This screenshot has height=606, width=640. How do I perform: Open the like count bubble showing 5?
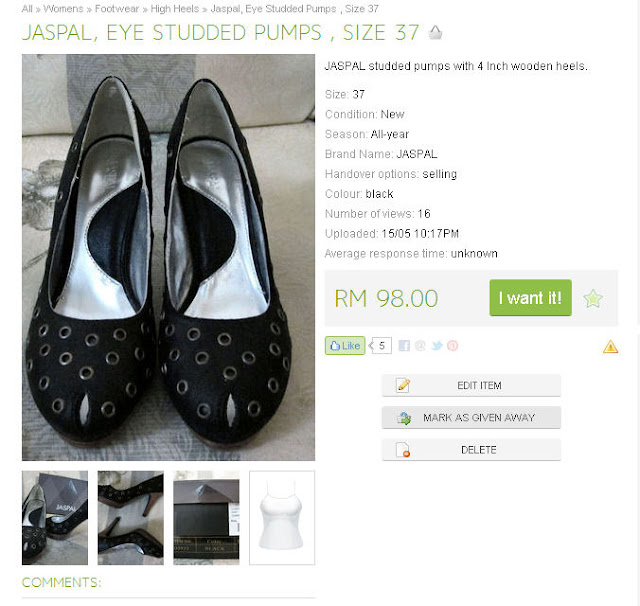click(x=380, y=346)
